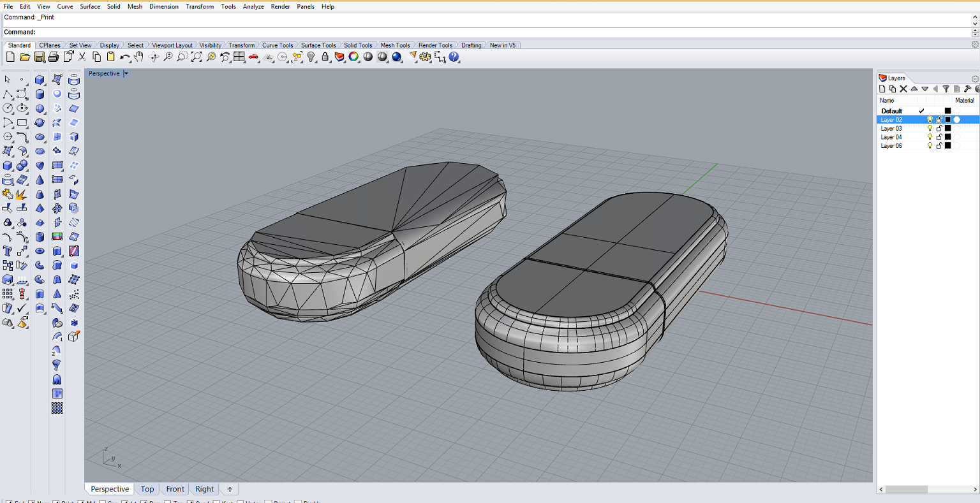This screenshot has width=980, height=503.
Task: Click the Print icon in the Standard toolbar
Action: pos(54,57)
